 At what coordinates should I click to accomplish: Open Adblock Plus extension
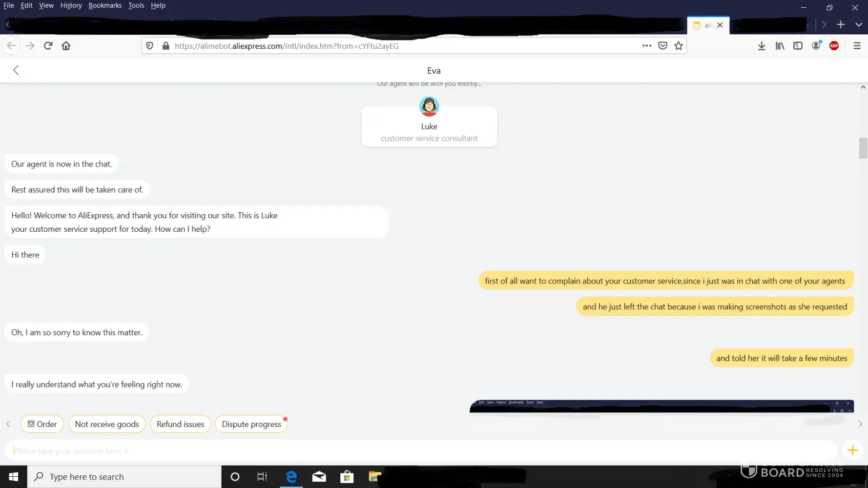834,45
